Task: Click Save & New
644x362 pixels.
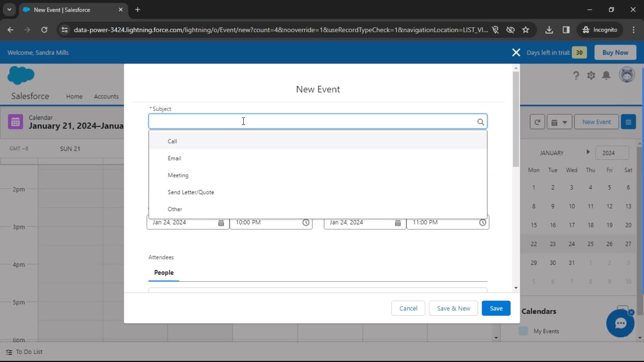Action: click(x=453, y=308)
